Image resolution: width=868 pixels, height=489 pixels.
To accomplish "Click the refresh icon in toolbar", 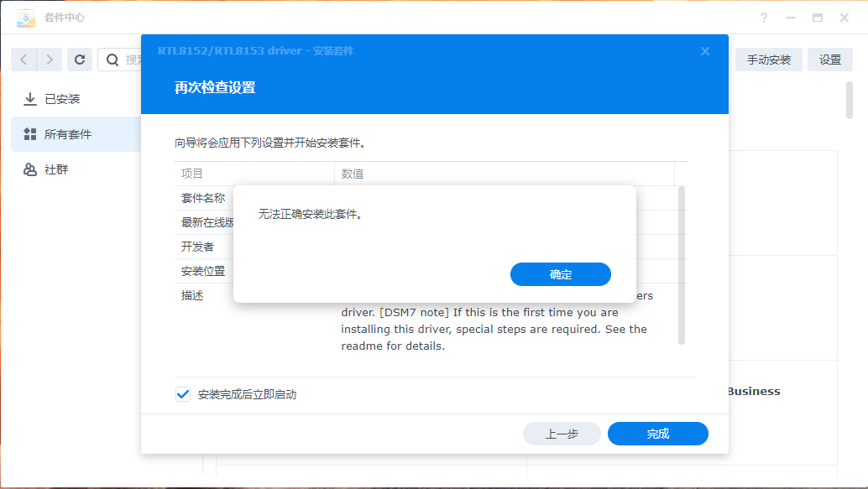I will click(x=80, y=60).
